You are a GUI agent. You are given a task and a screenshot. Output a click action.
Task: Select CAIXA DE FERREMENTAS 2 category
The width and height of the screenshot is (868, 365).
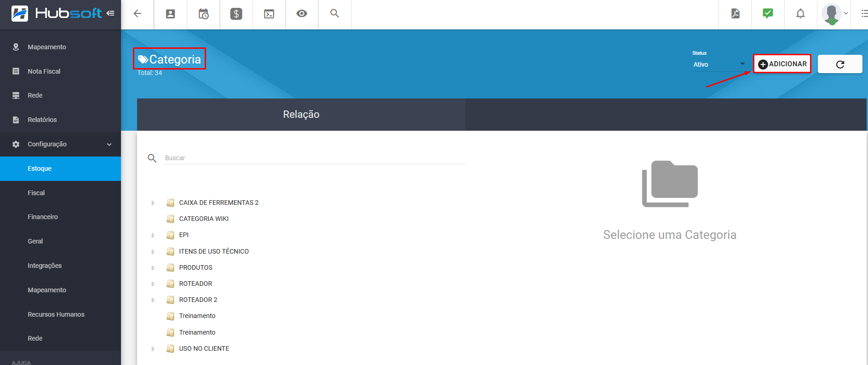pos(219,203)
